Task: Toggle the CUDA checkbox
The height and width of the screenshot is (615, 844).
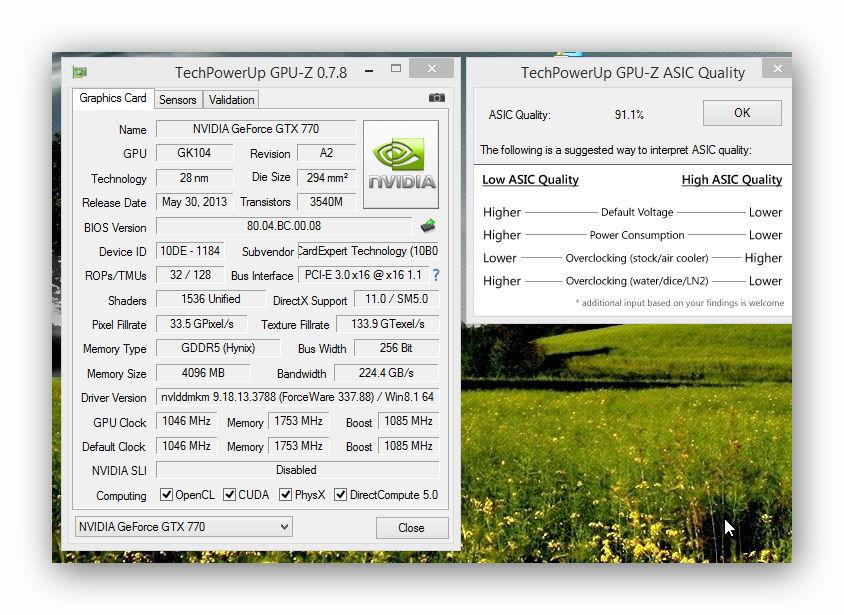Action: click(229, 494)
